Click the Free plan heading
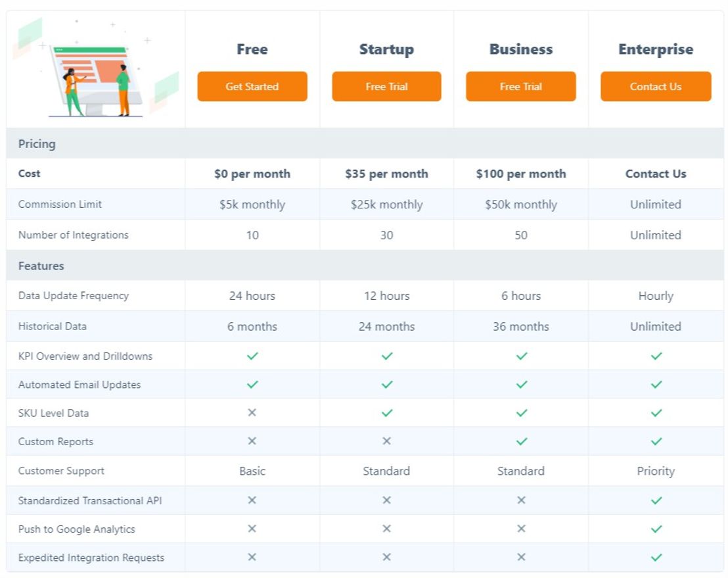This screenshot has height=578, width=728. (x=252, y=49)
